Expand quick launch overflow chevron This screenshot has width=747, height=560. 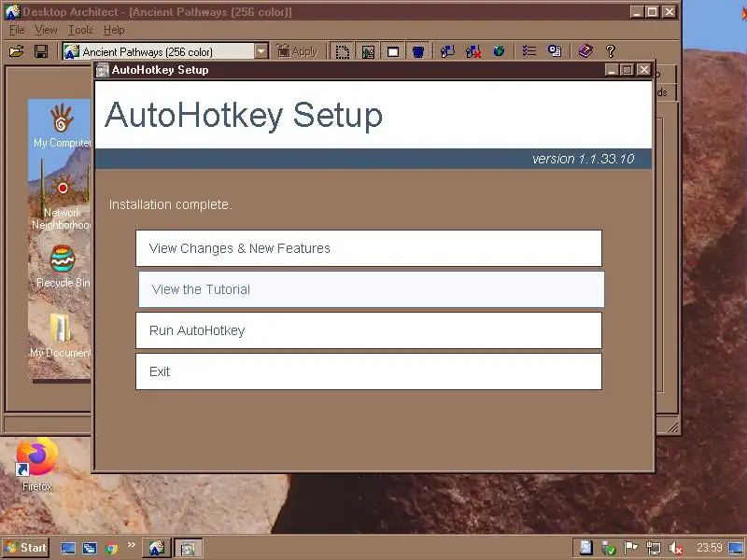coord(132,545)
